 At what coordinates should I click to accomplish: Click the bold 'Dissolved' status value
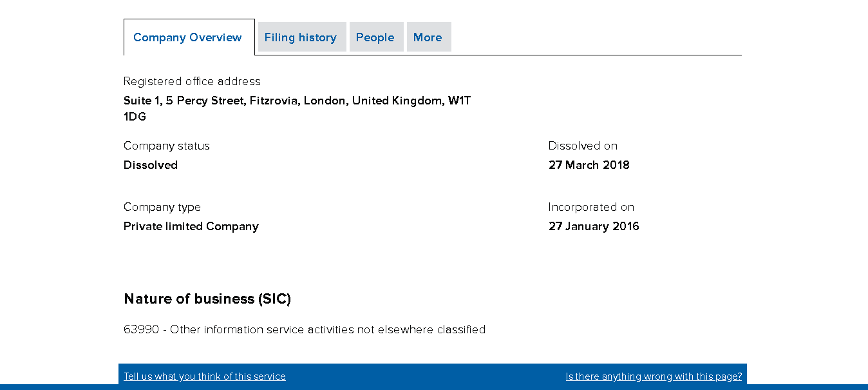click(151, 165)
